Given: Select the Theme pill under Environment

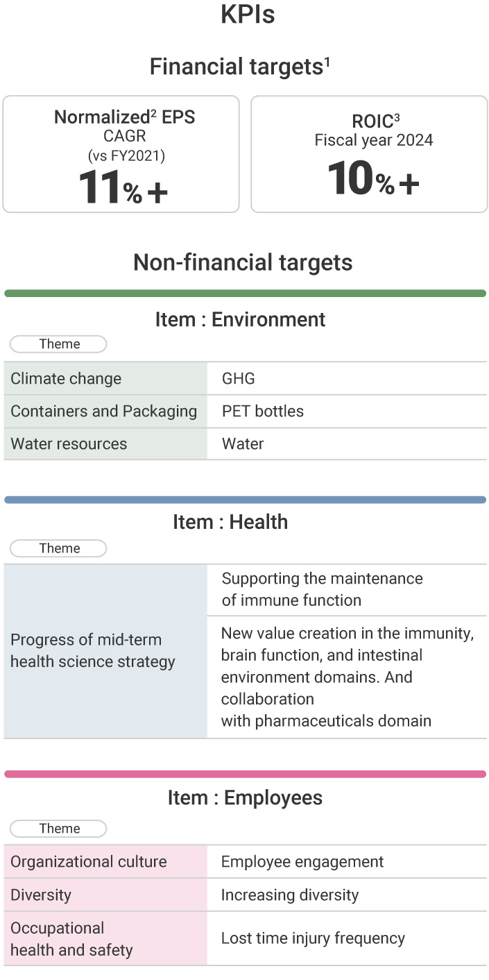Looking at the screenshot, I should pyautogui.click(x=60, y=344).
